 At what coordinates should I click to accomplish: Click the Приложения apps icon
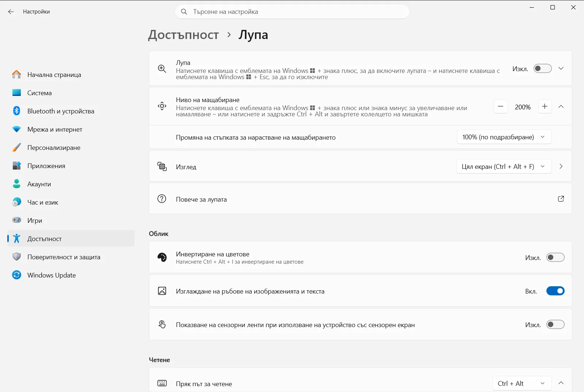pos(16,166)
